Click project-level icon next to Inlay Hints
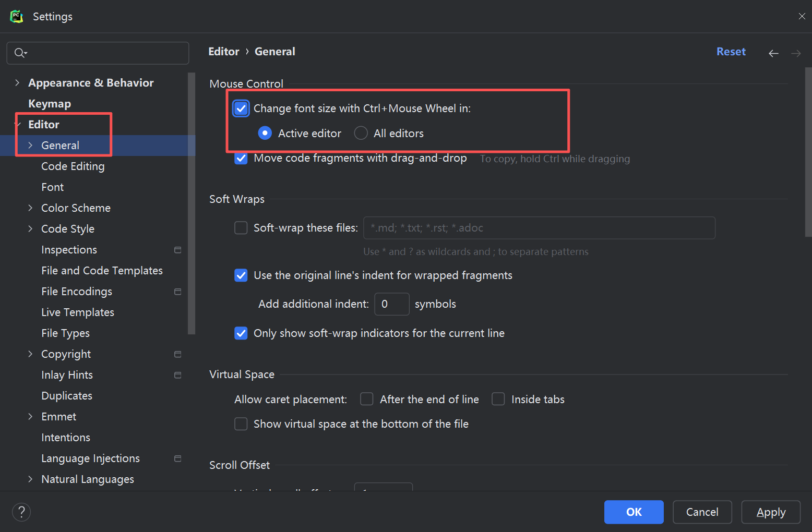This screenshot has width=812, height=532. 177,375
